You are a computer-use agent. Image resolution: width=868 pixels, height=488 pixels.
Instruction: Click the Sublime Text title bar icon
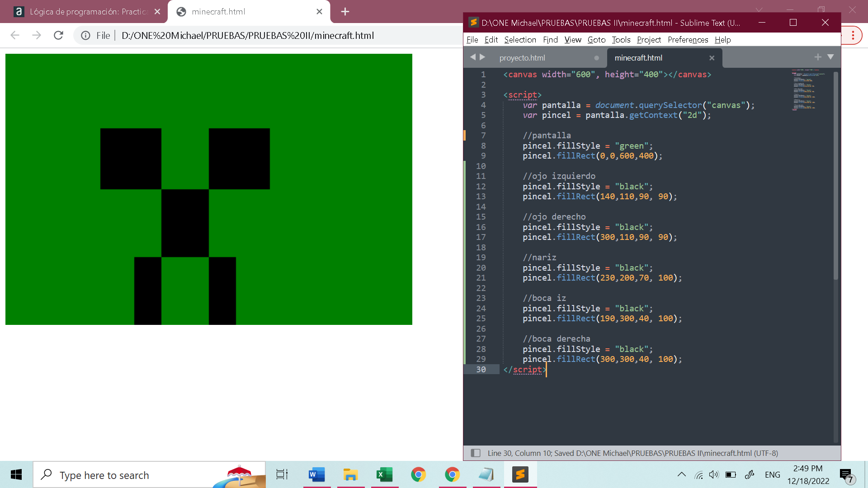coord(473,23)
